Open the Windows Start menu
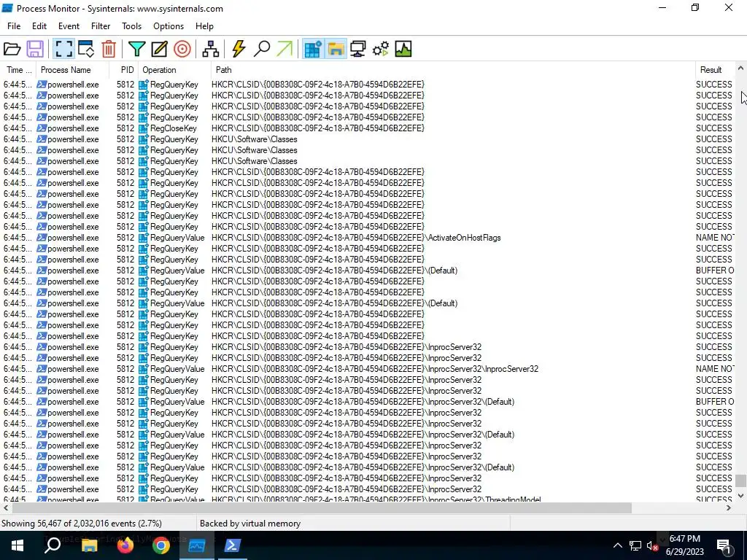The image size is (747, 560). pyautogui.click(x=18, y=545)
